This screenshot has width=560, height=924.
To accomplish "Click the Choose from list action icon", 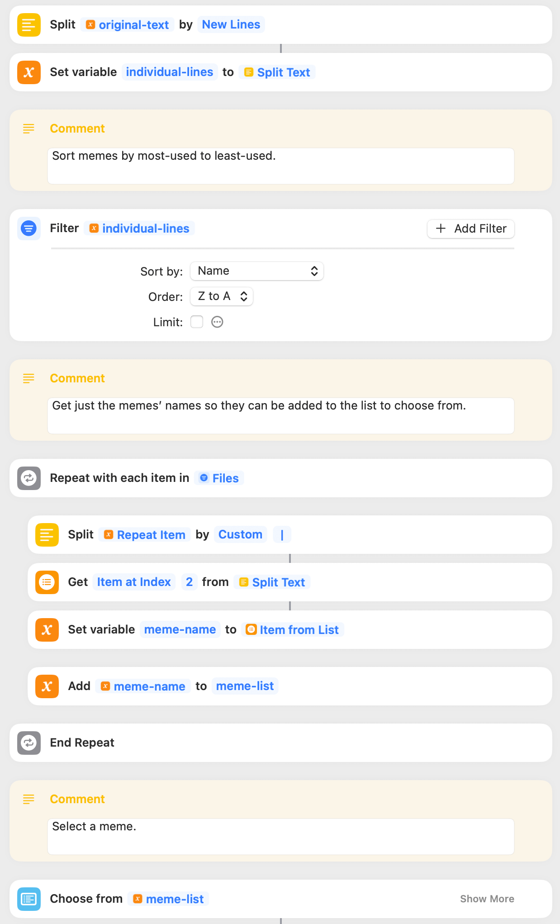I will point(29,899).
